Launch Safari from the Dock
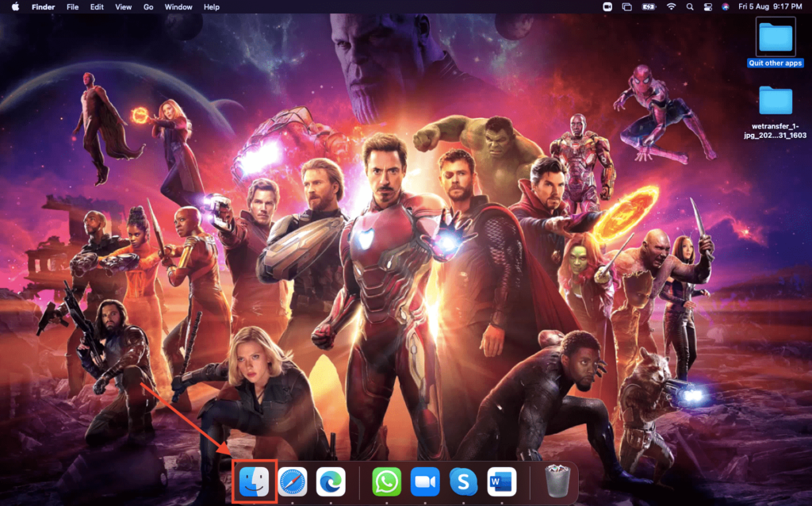 pyautogui.click(x=293, y=481)
